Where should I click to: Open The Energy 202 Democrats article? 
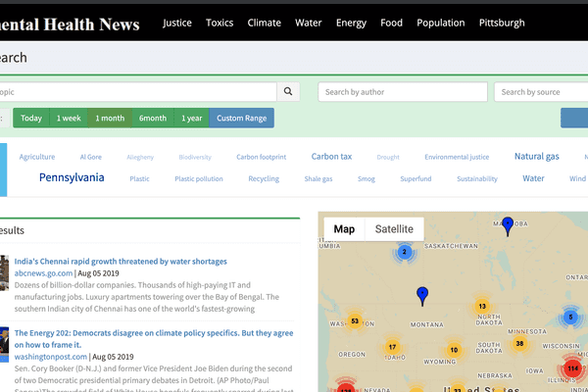tap(154, 339)
